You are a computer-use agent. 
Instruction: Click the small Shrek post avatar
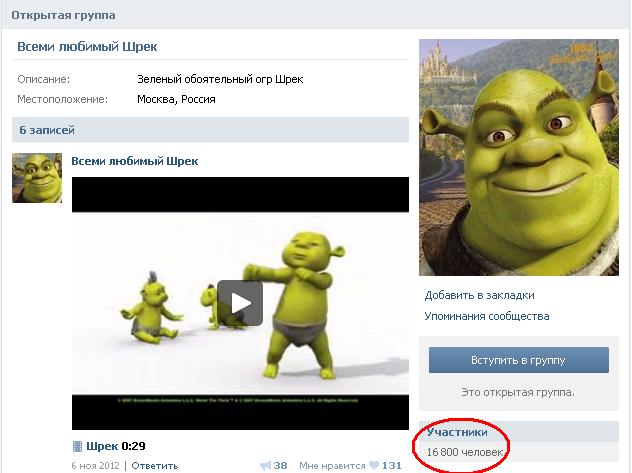pyautogui.click(x=37, y=178)
